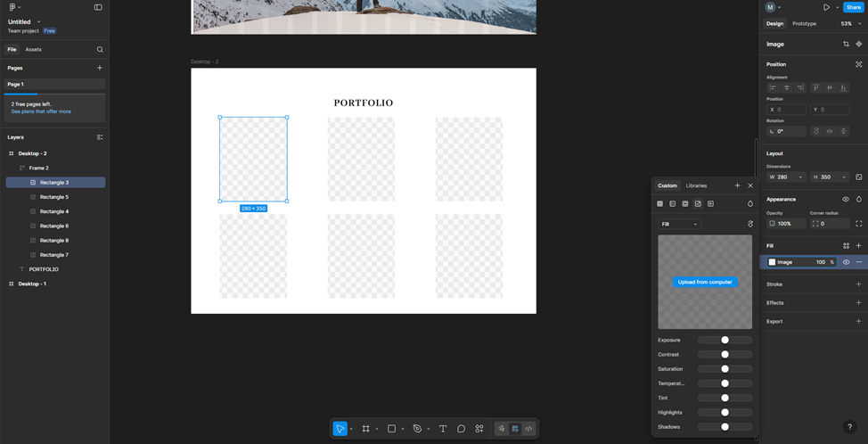Switch to the Prototype tab
This screenshot has width=868, height=444.
[804, 24]
